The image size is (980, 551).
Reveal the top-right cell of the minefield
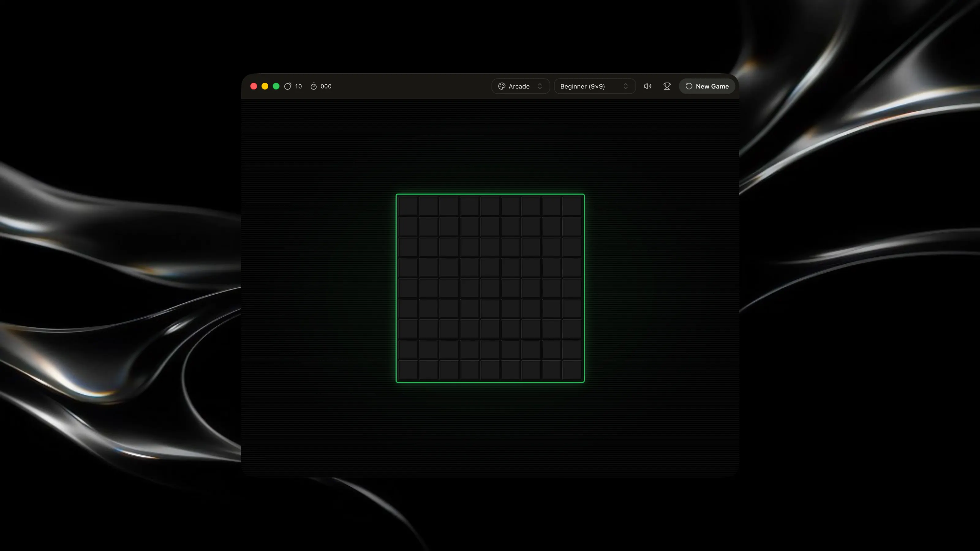tap(572, 206)
